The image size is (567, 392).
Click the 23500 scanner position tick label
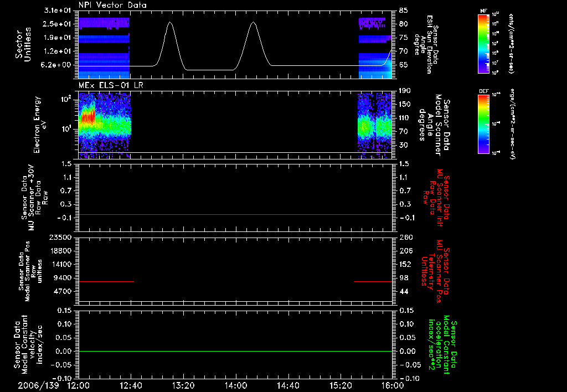click(x=60, y=237)
